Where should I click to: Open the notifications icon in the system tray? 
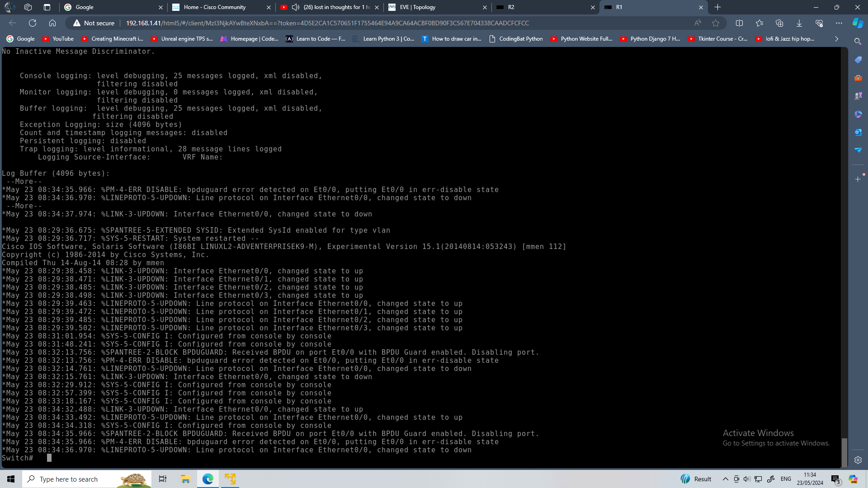point(836,479)
